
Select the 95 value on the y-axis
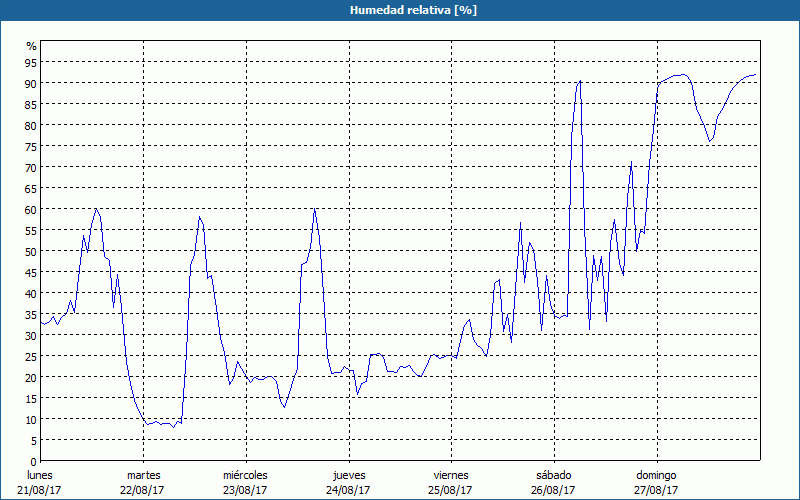[31, 62]
